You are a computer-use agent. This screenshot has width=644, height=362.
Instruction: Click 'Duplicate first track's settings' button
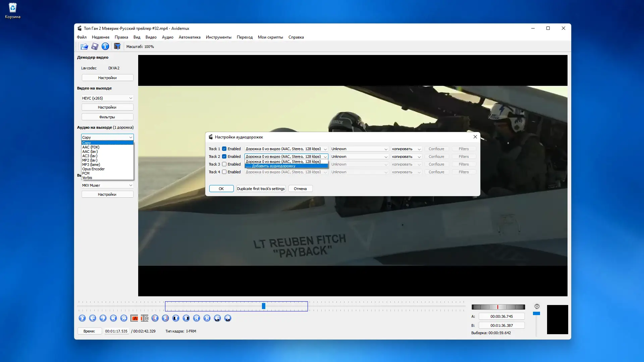pos(261,189)
